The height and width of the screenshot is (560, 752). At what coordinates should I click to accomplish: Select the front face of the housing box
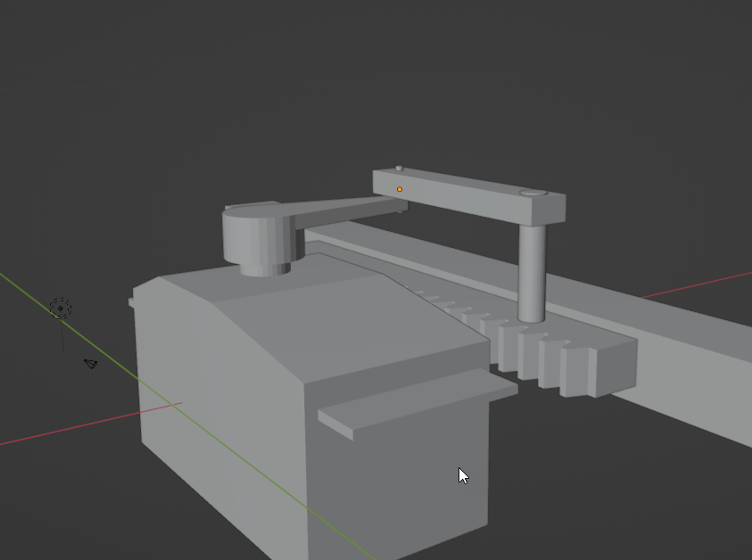[x=401, y=473]
